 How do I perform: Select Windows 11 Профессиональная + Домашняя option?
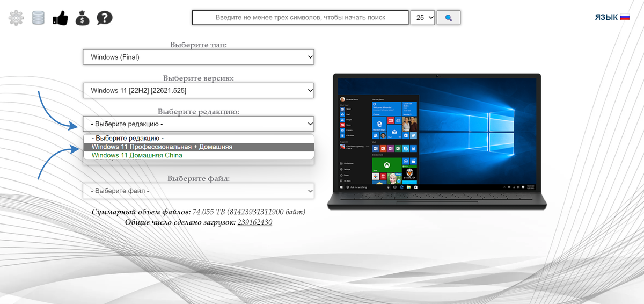pyautogui.click(x=199, y=147)
